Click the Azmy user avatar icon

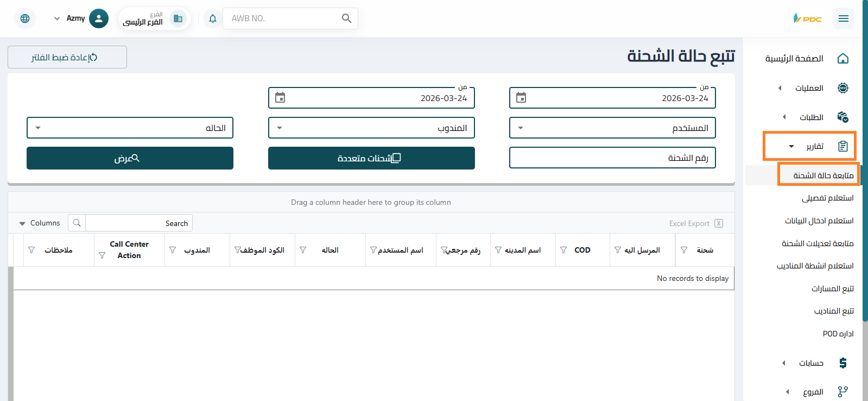[x=99, y=18]
